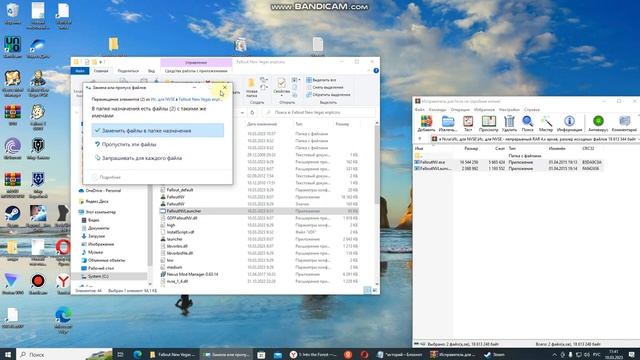Image resolution: width=640 pixels, height=360 pixels.
Task: Open Рабочий стол in navigation pane
Action: (x=98, y=268)
